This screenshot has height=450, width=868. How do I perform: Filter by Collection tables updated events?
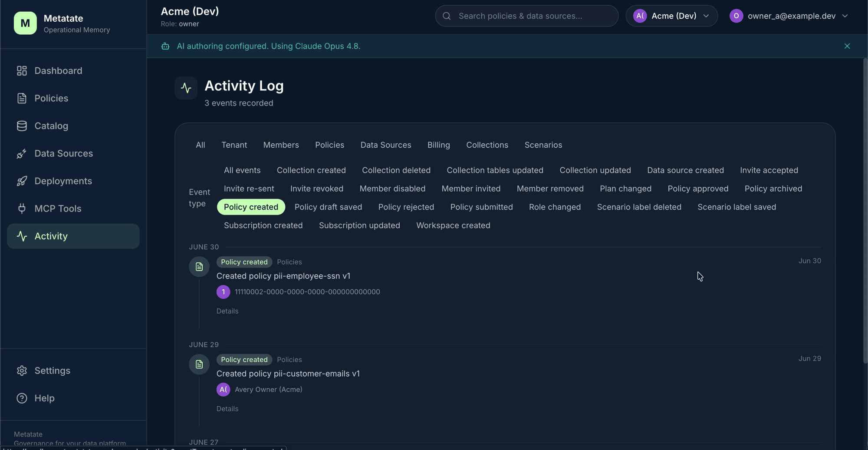pyautogui.click(x=495, y=170)
